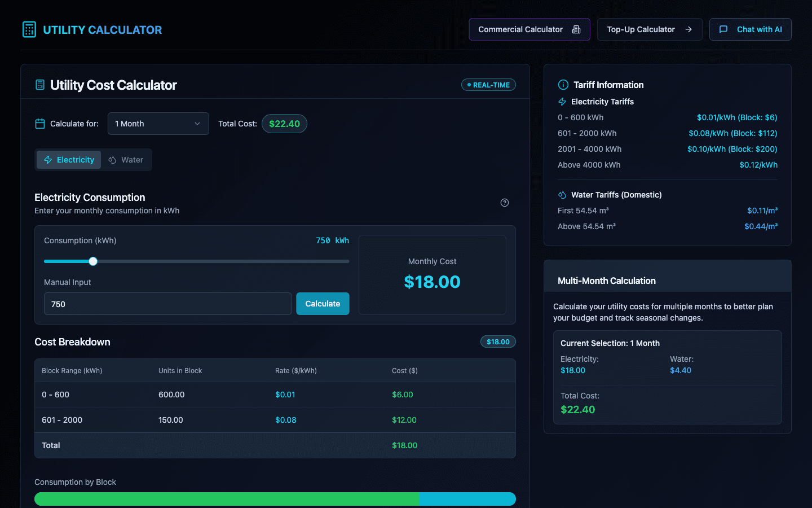The image size is (812, 508).
Task: Click the Monthly Cost $18.00 value
Action: coord(433,282)
